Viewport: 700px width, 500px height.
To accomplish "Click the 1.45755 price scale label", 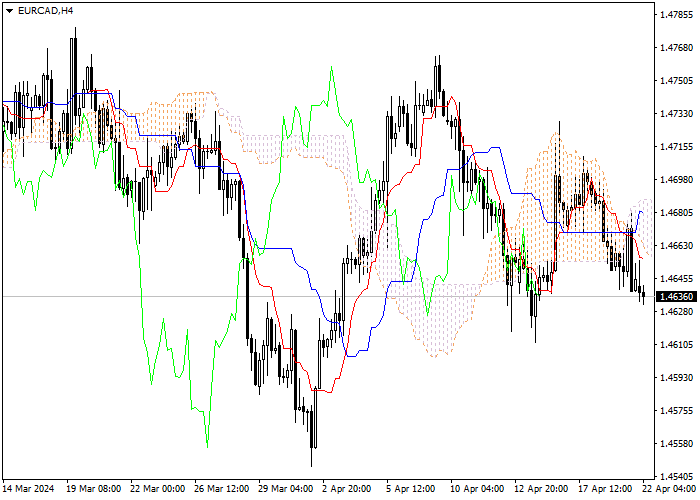I will coord(676,411).
